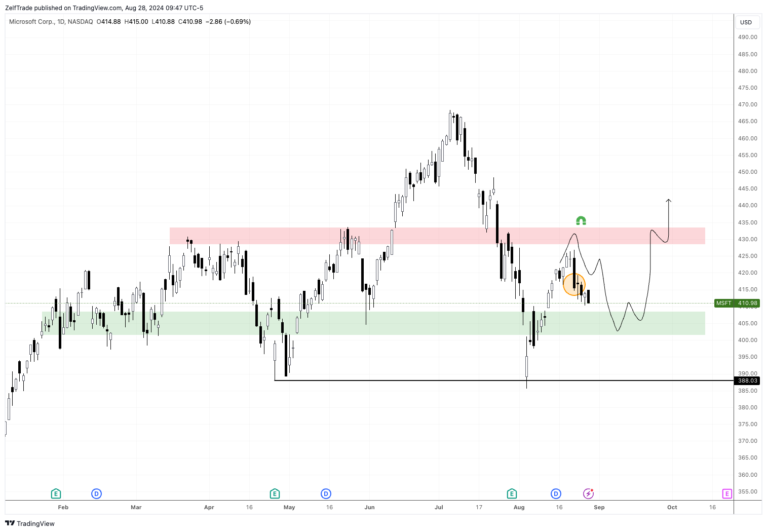This screenshot has width=767, height=532.
Task: Open the USD currency dropdown
Action: [746, 22]
